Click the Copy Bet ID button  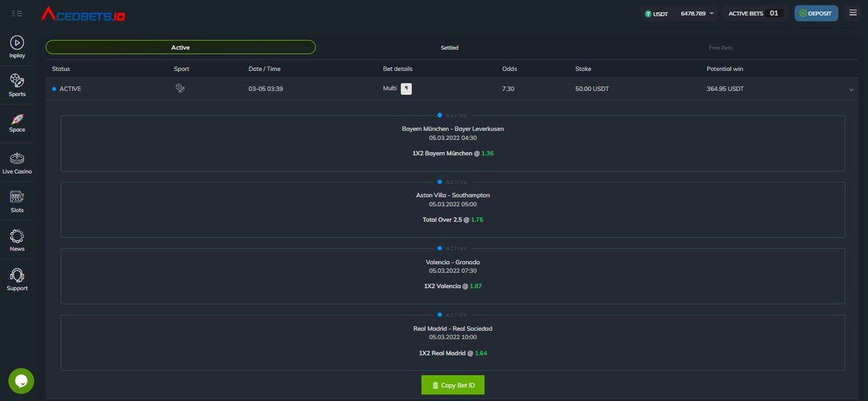pyautogui.click(x=453, y=385)
